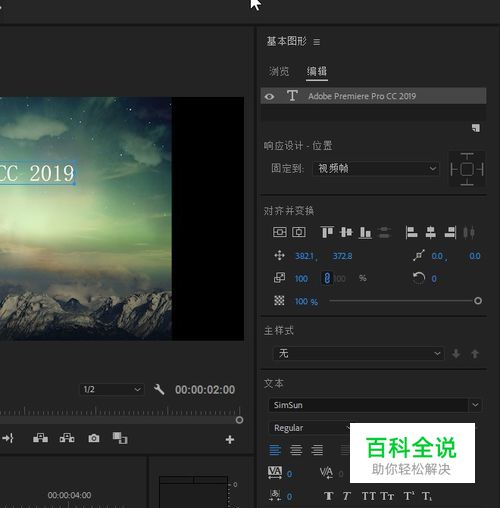Click the sync from master style up arrow
Screen dimensions: 500x508
(475, 354)
